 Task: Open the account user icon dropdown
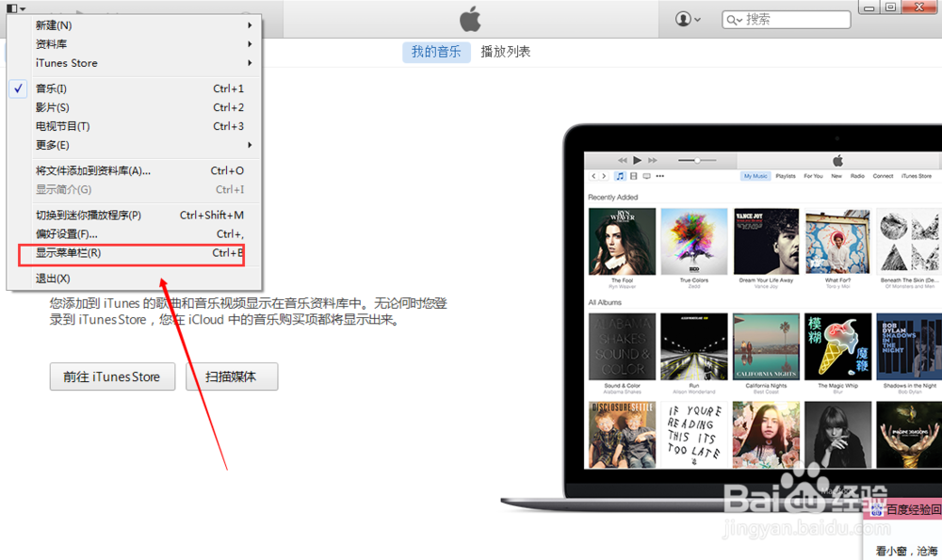click(688, 19)
